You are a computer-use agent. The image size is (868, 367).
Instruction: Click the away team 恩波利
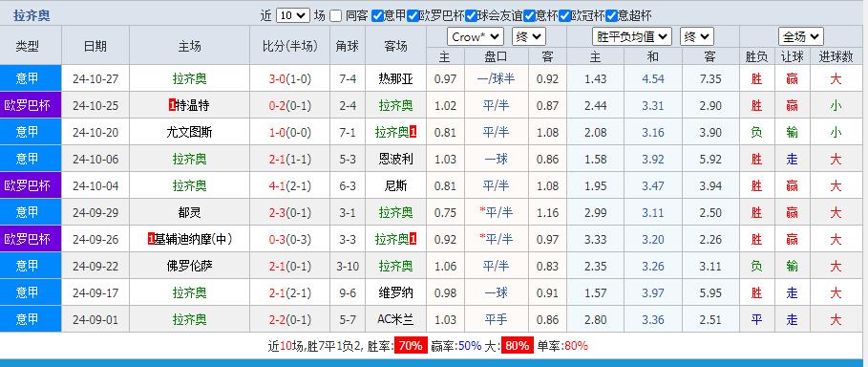coord(395,159)
